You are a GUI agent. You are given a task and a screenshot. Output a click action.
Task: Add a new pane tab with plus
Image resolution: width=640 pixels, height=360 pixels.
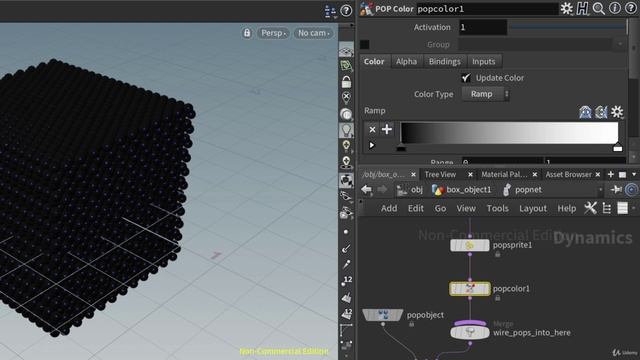611,174
